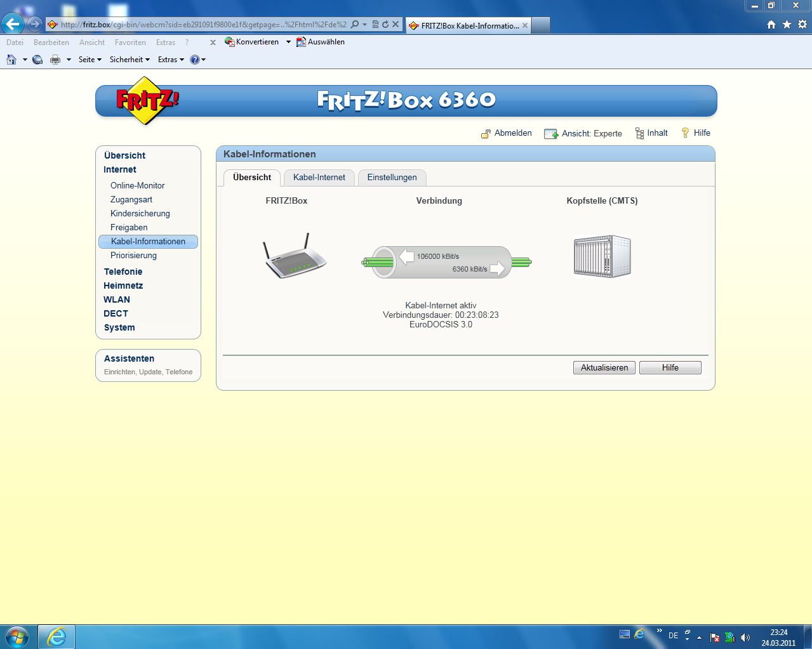812x649 pixels.
Task: Click the browser forward arrow button
Action: pyautogui.click(x=34, y=25)
